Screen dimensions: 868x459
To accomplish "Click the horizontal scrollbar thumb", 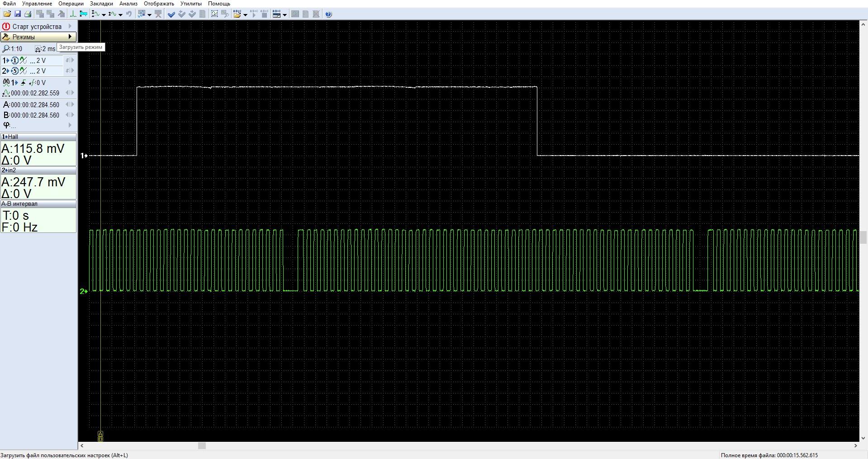I will [202, 446].
